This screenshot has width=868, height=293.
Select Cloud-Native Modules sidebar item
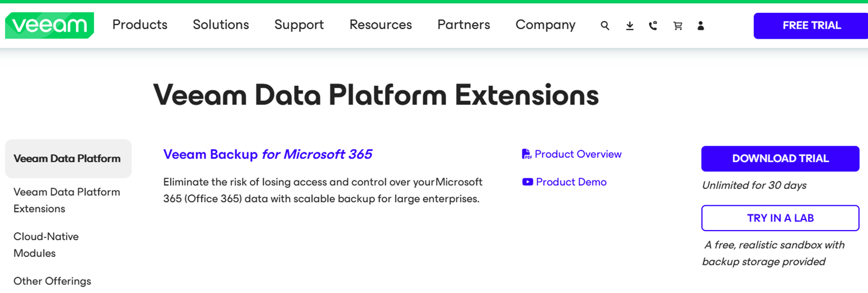(x=46, y=245)
